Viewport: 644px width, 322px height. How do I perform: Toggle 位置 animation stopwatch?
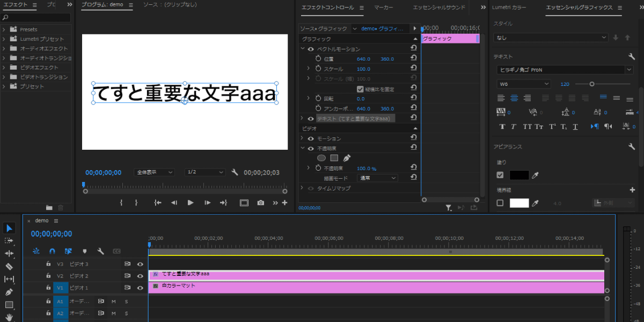pyautogui.click(x=318, y=58)
